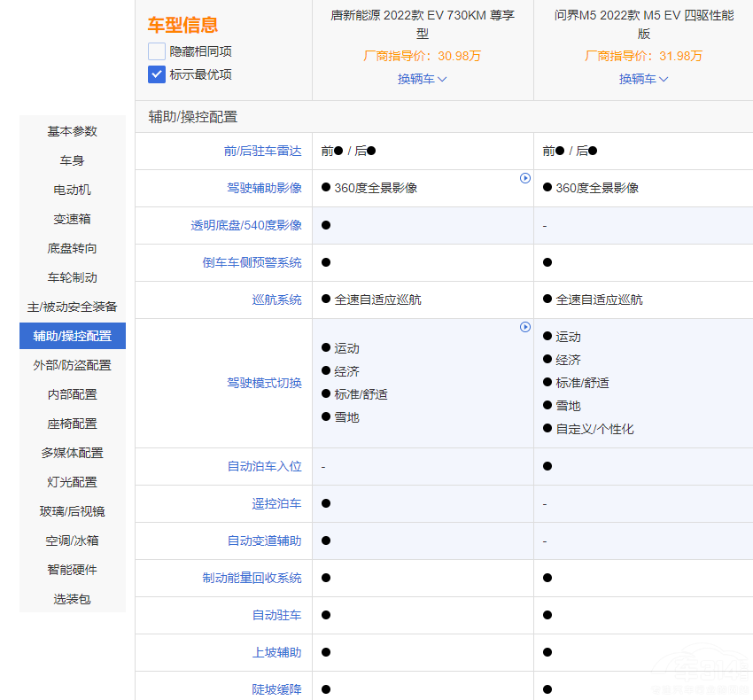Open 换辆车 dropdown for 唐新能源
753x700 pixels.
point(422,79)
